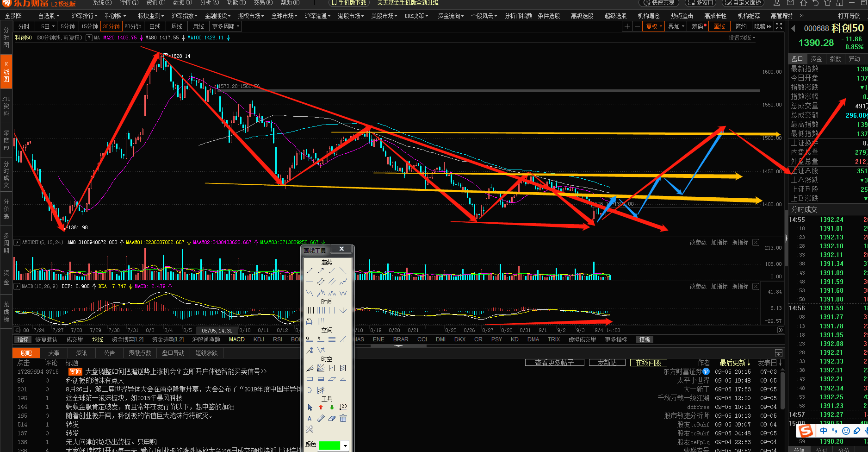Open the 自选股 menu dropdown

(x=49, y=16)
